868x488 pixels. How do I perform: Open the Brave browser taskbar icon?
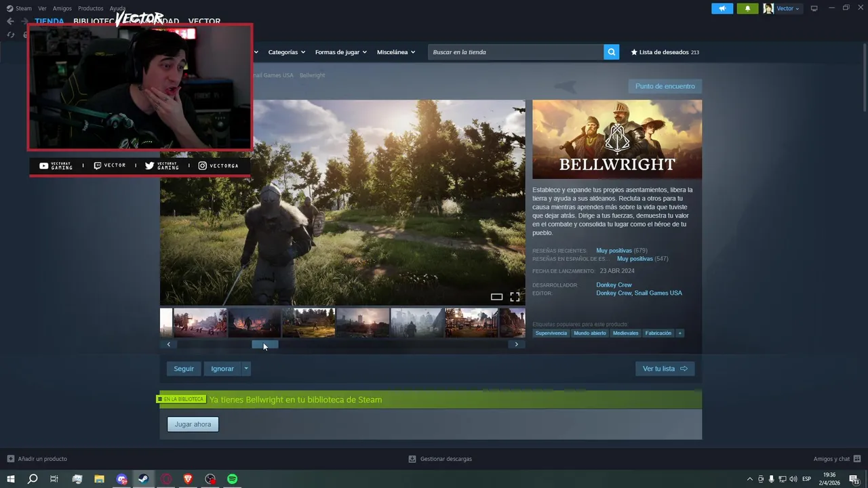[x=188, y=479]
